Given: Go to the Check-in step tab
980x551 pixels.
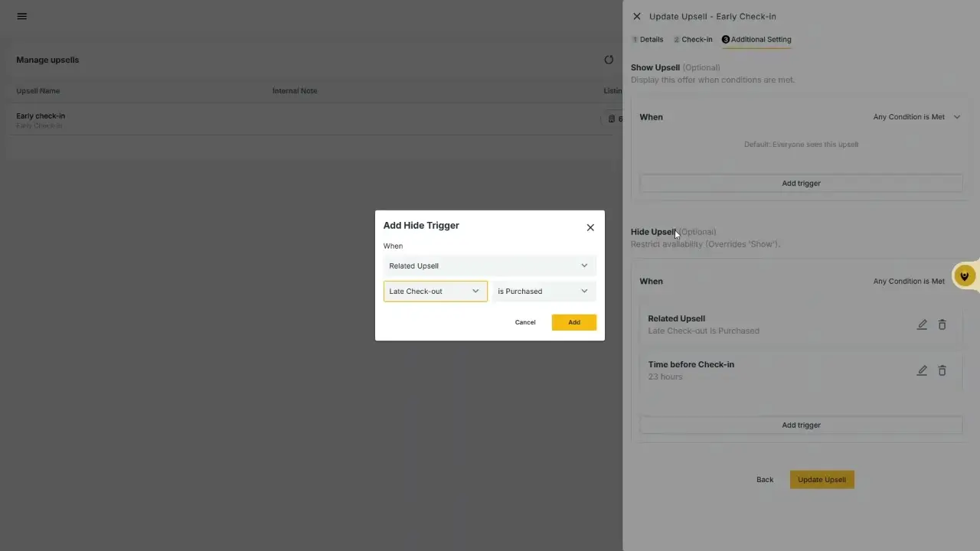Looking at the screenshot, I should point(693,39).
